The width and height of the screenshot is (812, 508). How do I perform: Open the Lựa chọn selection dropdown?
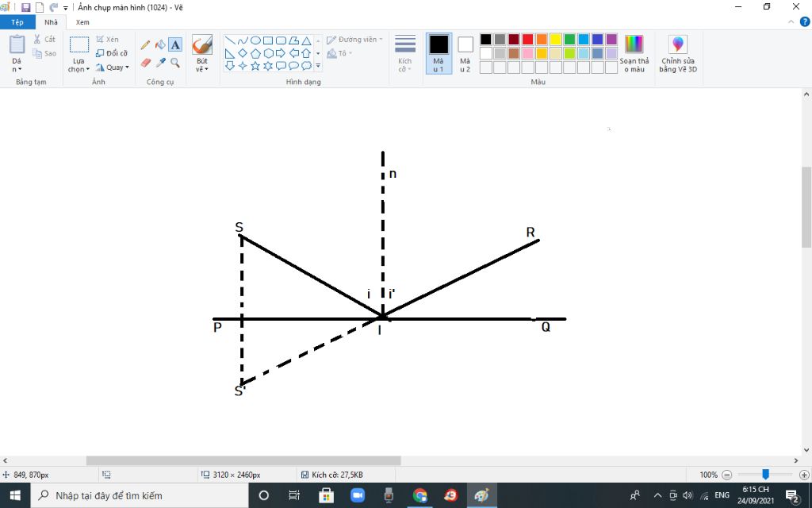(79, 65)
